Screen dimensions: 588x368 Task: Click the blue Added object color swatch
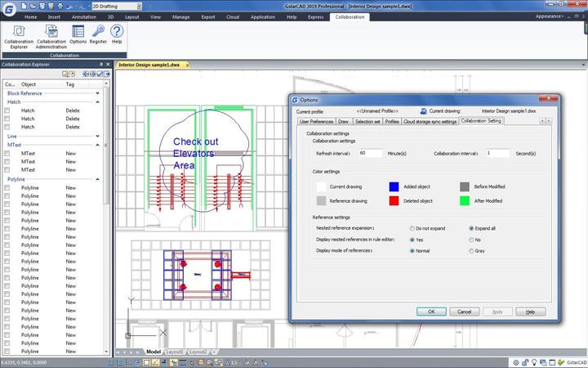[x=394, y=187]
